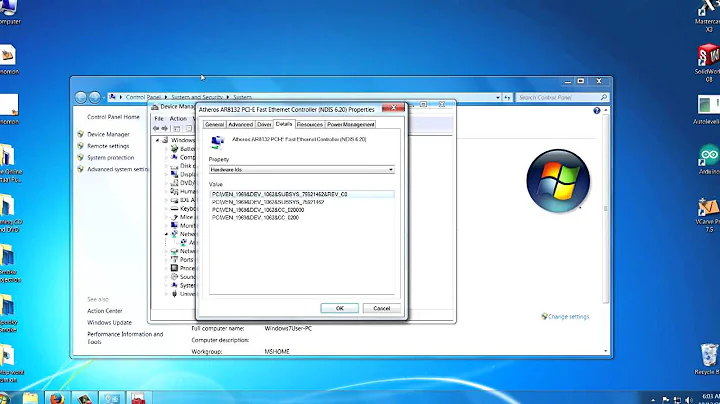Click the Disk drives icon in tree
Screen dimensions: 720x404
pyautogui.click(x=174, y=166)
